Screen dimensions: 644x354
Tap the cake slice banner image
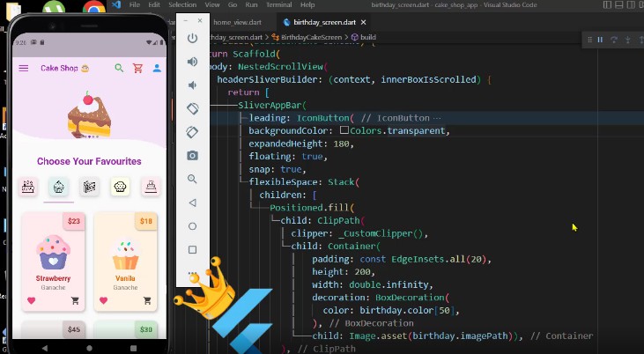[89, 114]
